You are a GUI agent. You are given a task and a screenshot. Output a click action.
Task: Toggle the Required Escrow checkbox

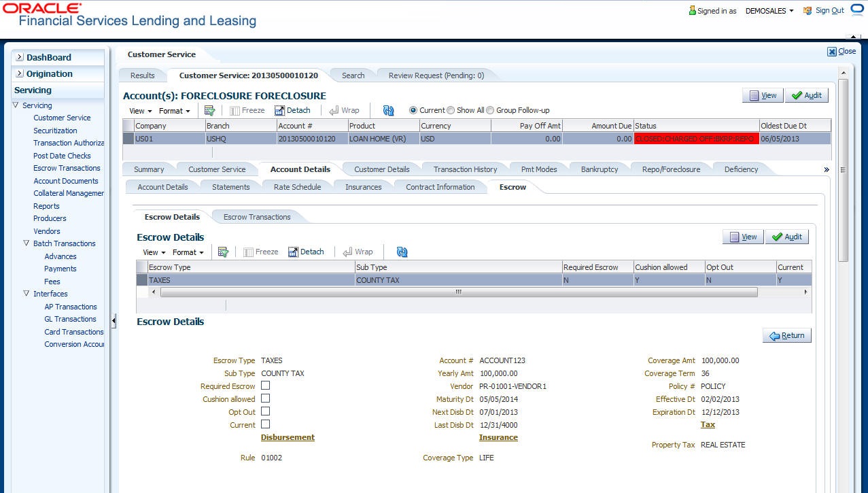click(x=266, y=386)
